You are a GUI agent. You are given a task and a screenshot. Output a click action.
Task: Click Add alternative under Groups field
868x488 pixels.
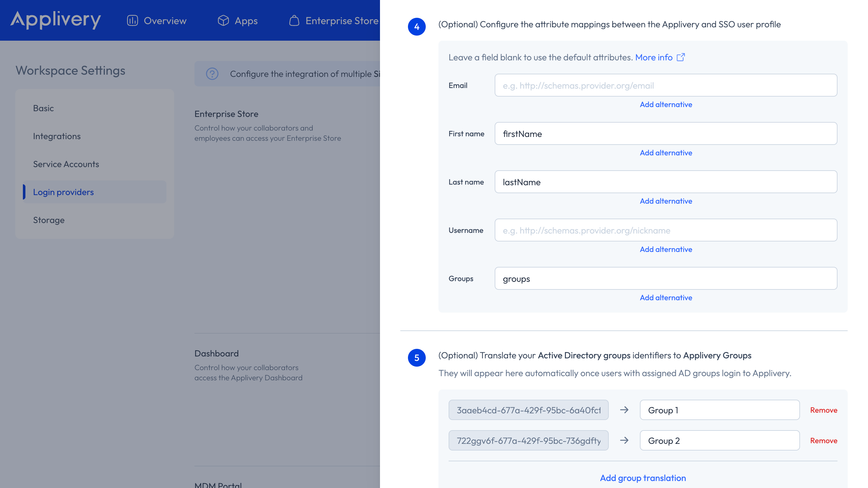(666, 298)
